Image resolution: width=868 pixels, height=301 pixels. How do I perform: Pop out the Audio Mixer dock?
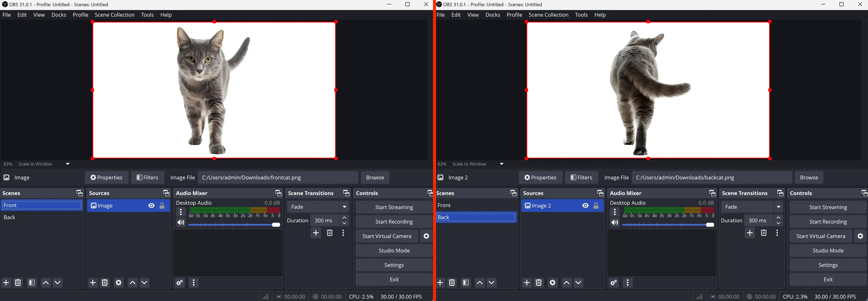coord(278,193)
